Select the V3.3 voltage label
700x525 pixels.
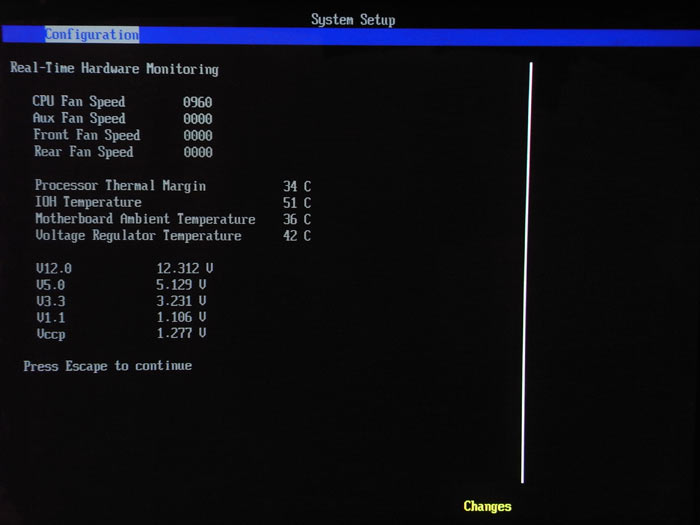click(51, 301)
